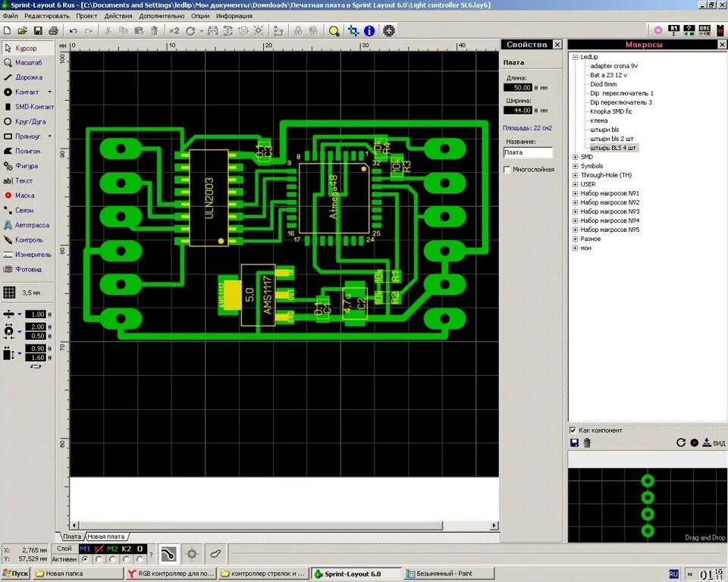Switch to the Новая плата tab
Viewport: 728px width, 582px height.
pyautogui.click(x=106, y=537)
